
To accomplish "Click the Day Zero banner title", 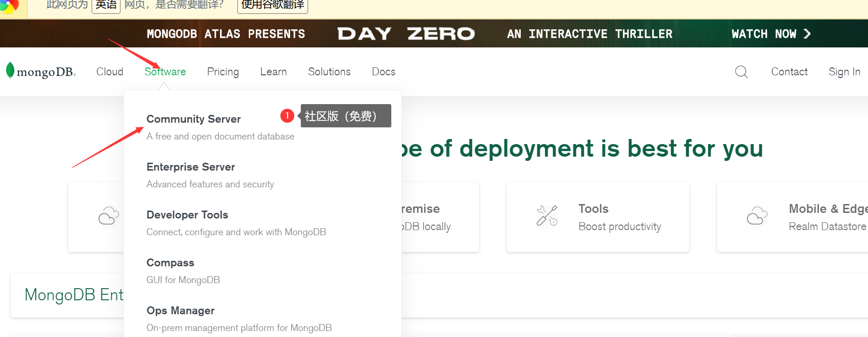I will (x=406, y=34).
